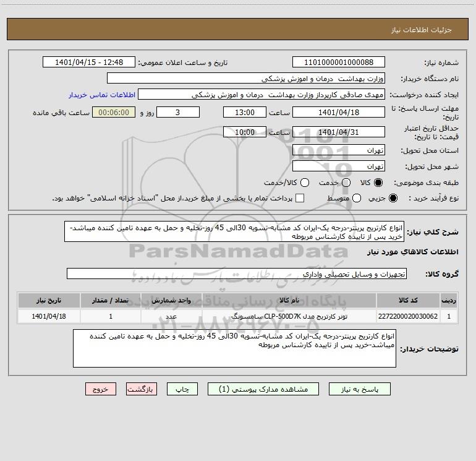Click the استان محل تحویل تهران field
Image resolution: width=476 pixels, height=461 pixels.
pos(339,150)
